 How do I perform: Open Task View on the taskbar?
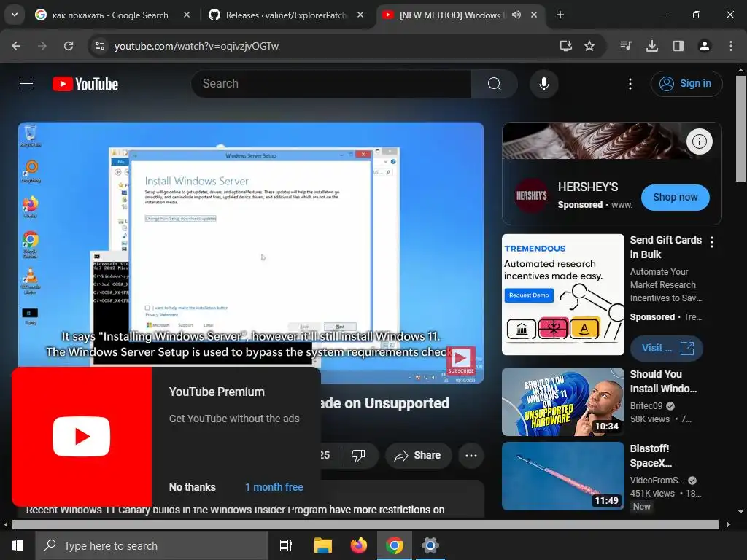tap(286, 545)
